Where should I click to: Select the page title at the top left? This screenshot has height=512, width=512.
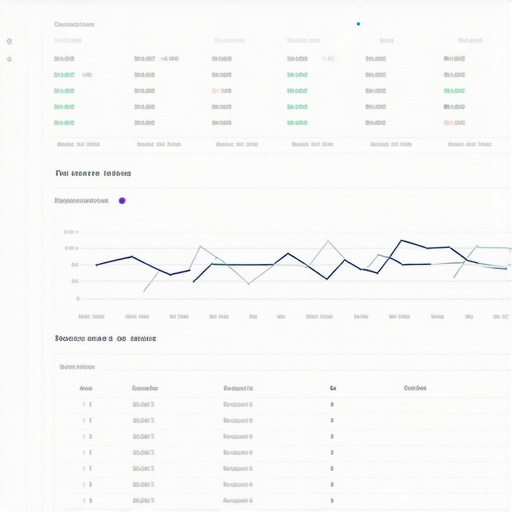pos(74,24)
